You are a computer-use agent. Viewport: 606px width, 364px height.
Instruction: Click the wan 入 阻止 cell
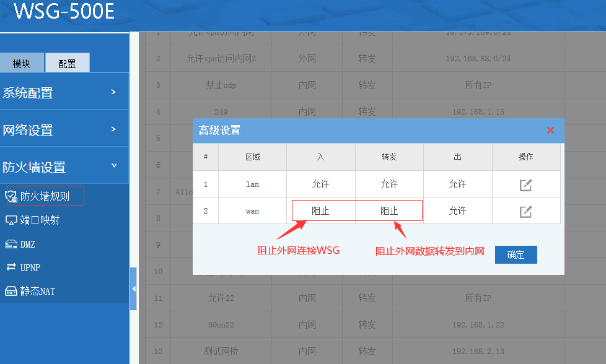[x=320, y=211]
